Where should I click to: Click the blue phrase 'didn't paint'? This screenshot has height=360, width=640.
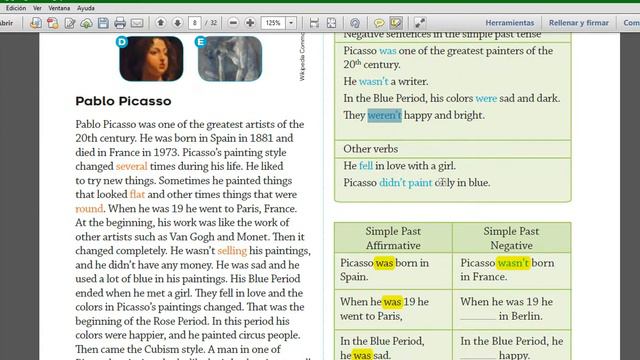405,183
